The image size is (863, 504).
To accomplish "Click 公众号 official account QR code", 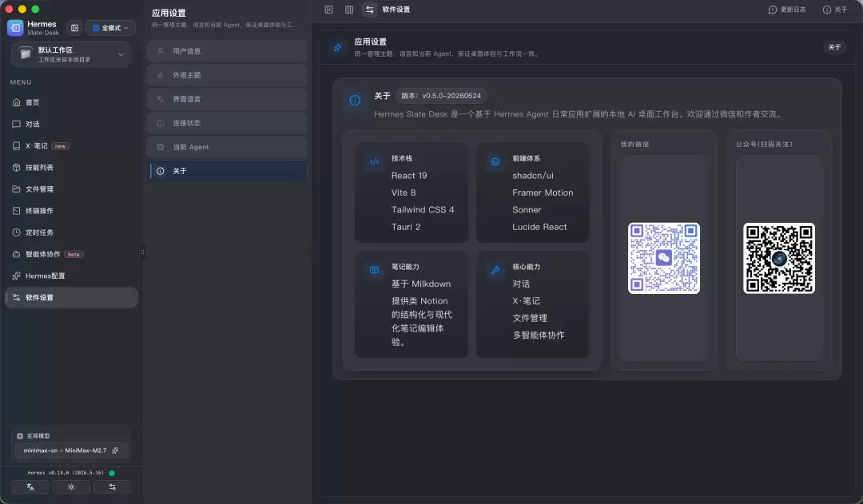I will pyautogui.click(x=779, y=258).
